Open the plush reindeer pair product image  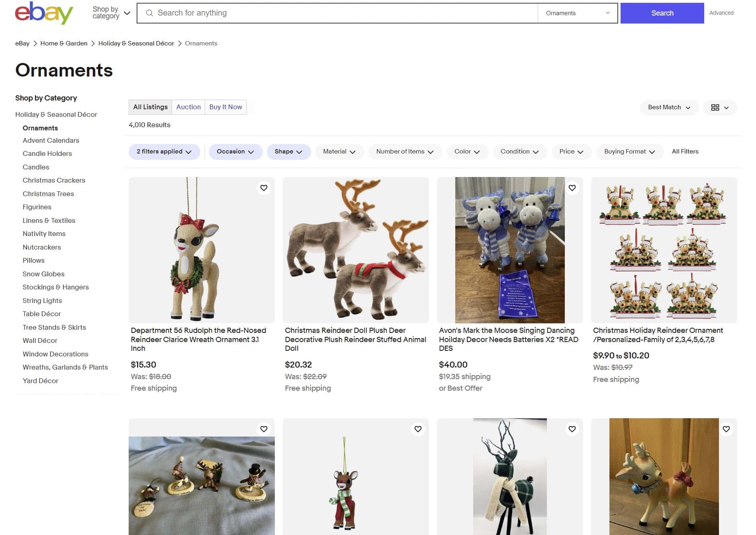[356, 250]
